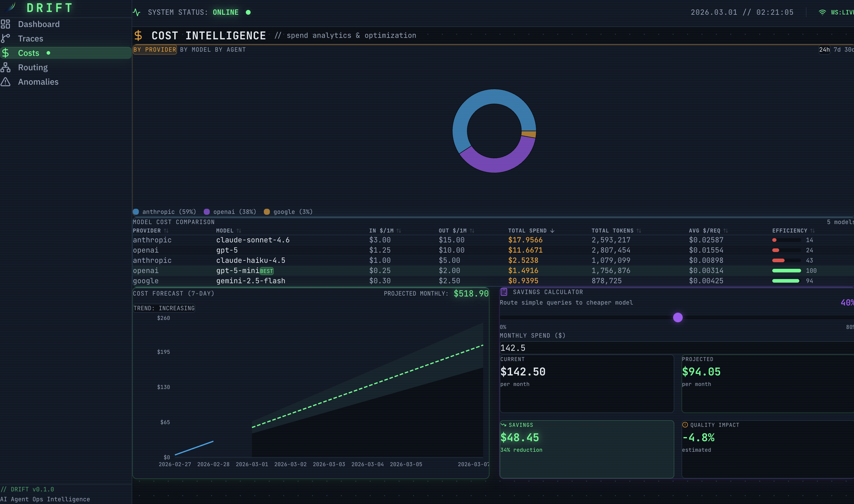
Task: Click the Traces branch icon
Action: tap(5, 38)
